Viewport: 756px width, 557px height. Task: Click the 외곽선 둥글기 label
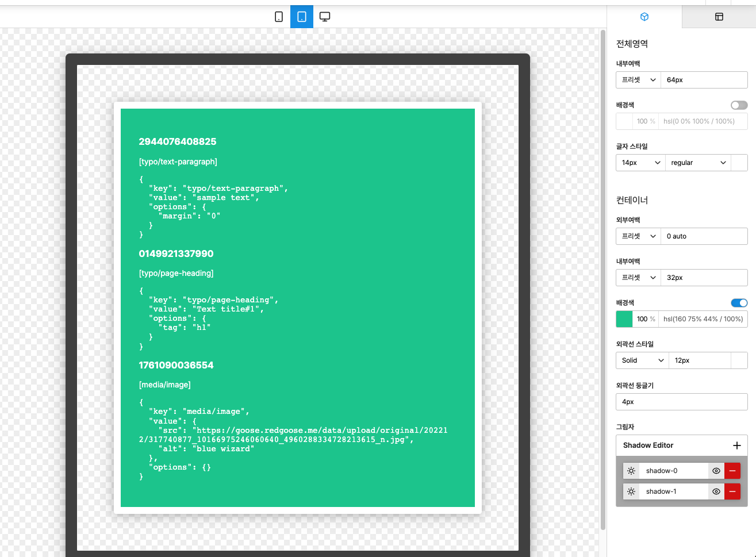pyautogui.click(x=635, y=386)
